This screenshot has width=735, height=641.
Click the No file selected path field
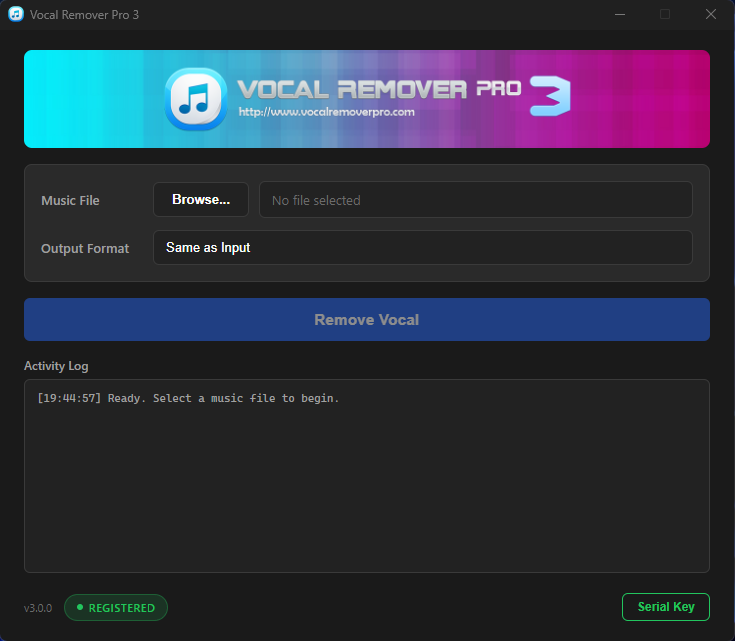476,200
